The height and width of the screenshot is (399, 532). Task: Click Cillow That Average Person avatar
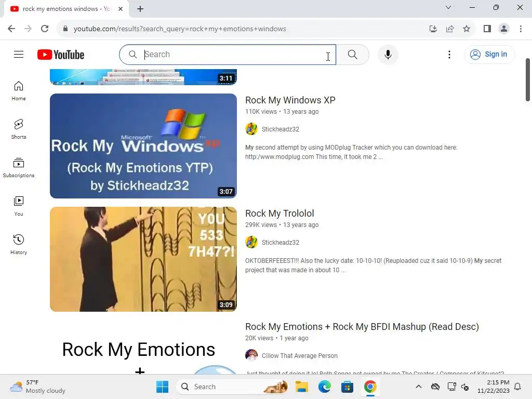pyautogui.click(x=251, y=355)
